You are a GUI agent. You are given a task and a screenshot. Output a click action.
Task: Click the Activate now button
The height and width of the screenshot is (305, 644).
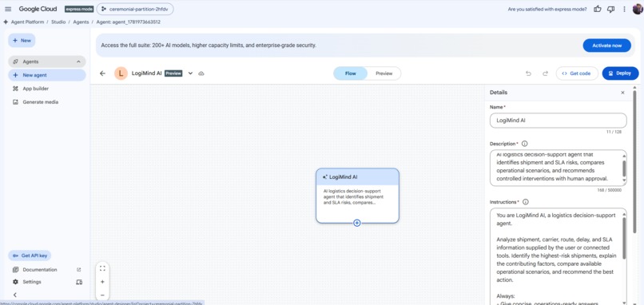pyautogui.click(x=606, y=46)
